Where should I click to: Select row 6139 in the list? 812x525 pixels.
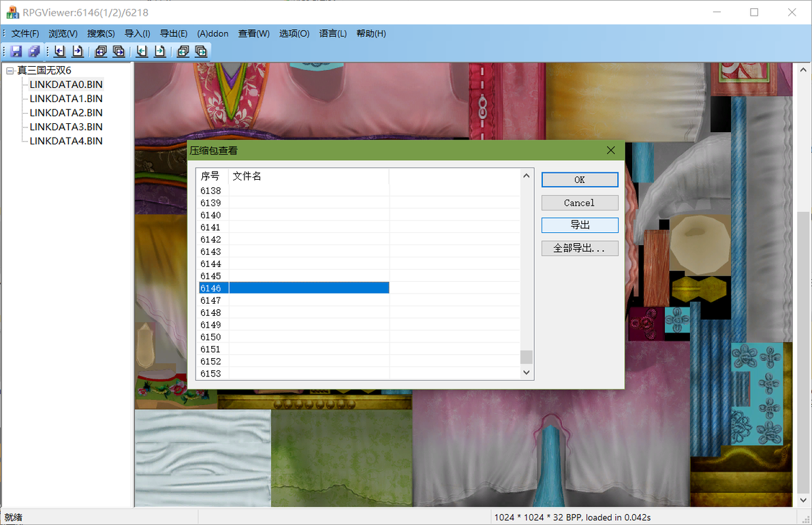click(x=360, y=203)
